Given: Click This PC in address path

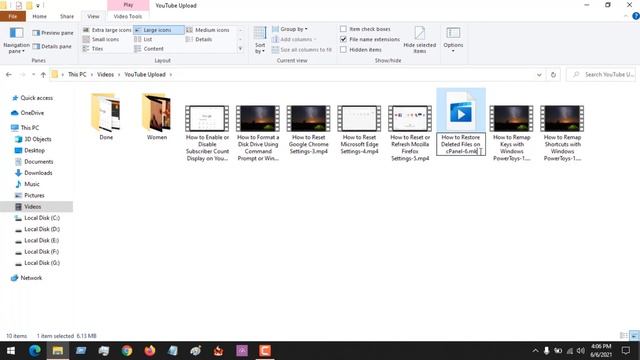Looking at the screenshot, I should pyautogui.click(x=77, y=75).
